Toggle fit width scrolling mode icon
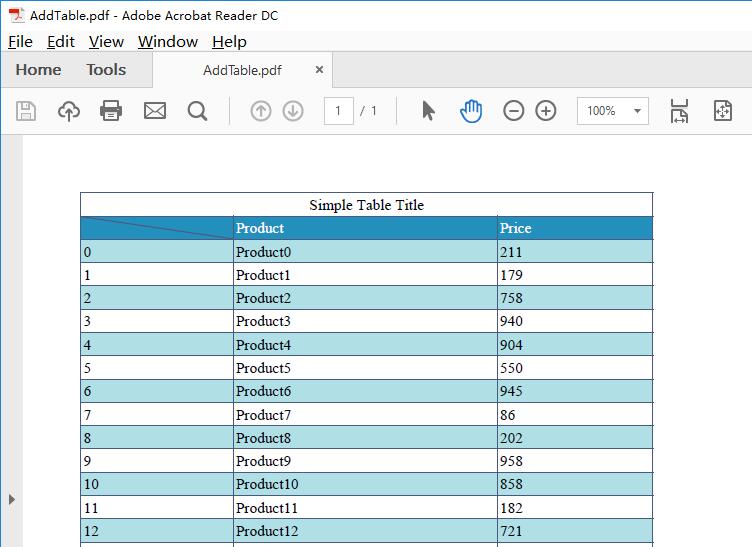 point(680,111)
